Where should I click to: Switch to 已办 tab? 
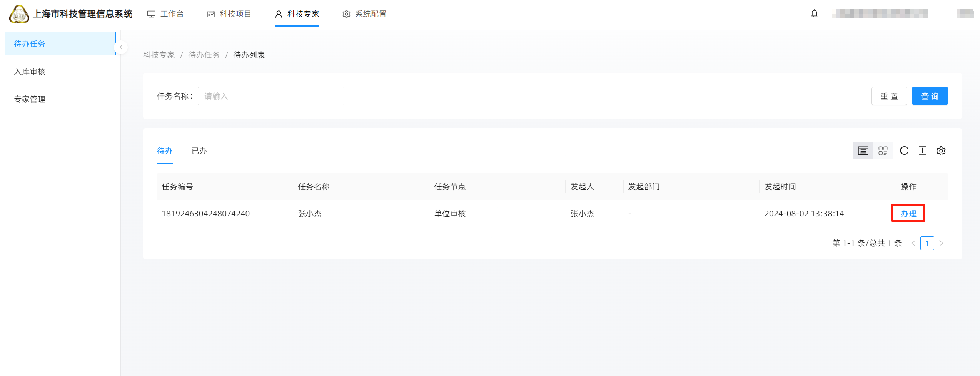[199, 151]
